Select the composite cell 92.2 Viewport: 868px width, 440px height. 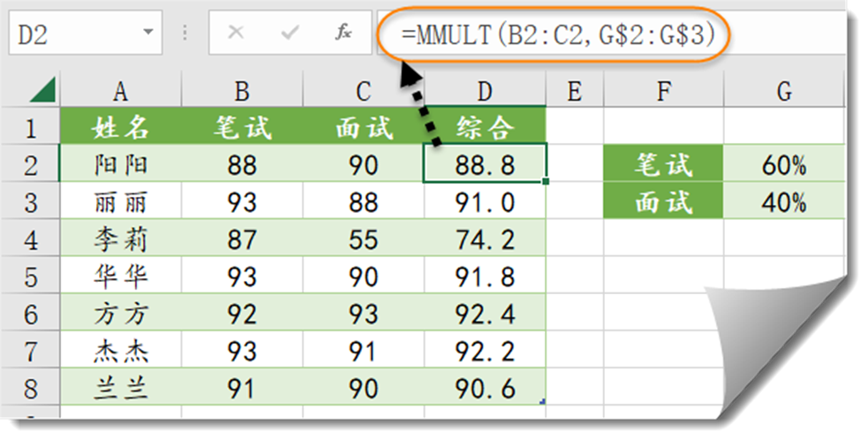pyautogui.click(x=485, y=350)
